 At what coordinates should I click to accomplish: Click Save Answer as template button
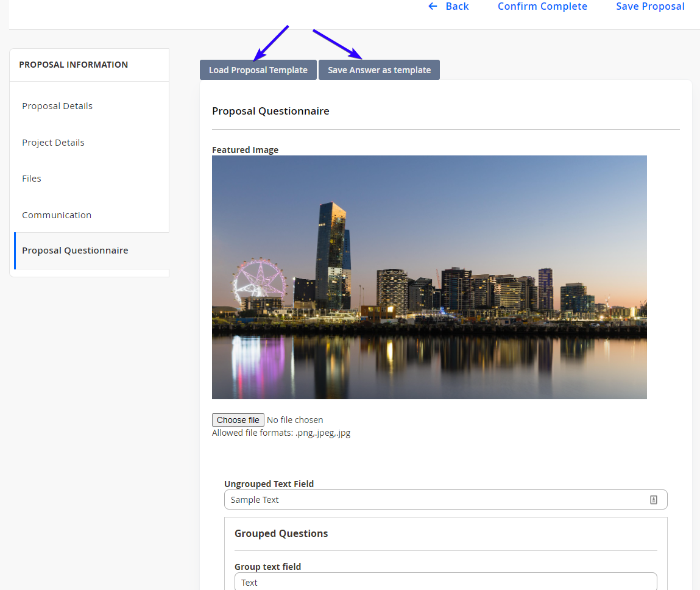point(379,70)
